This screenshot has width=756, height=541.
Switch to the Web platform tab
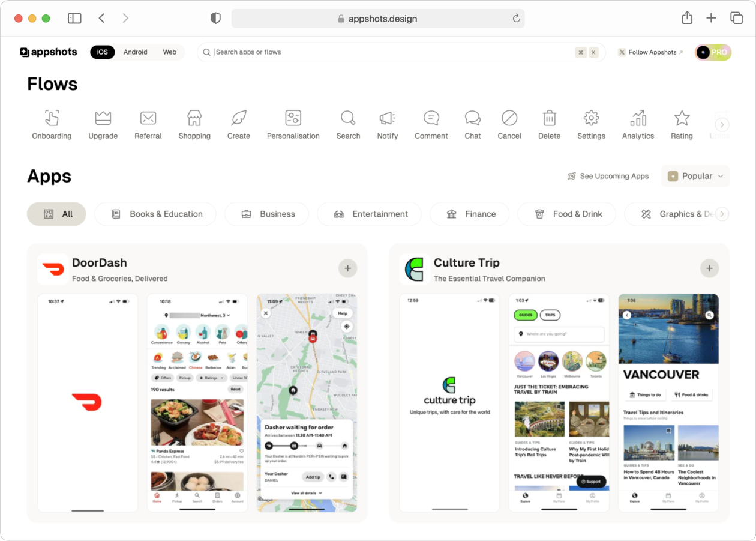pyautogui.click(x=169, y=52)
